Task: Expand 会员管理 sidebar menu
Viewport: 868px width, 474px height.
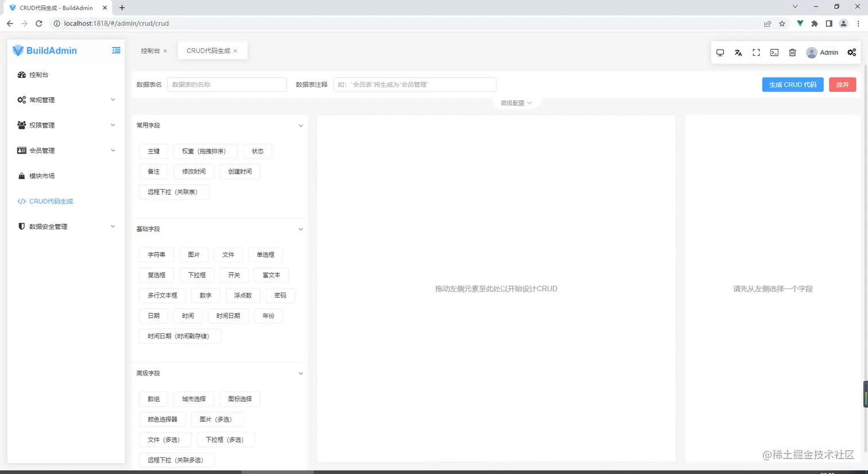Action: pyautogui.click(x=66, y=151)
